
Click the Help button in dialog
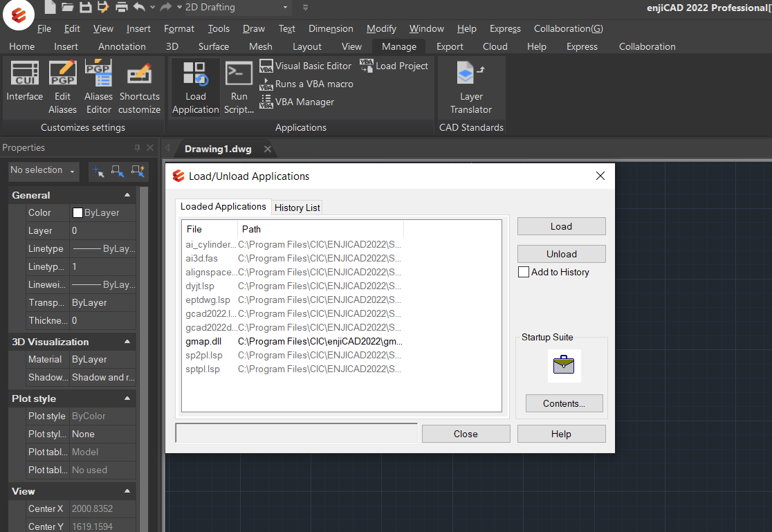click(x=561, y=434)
